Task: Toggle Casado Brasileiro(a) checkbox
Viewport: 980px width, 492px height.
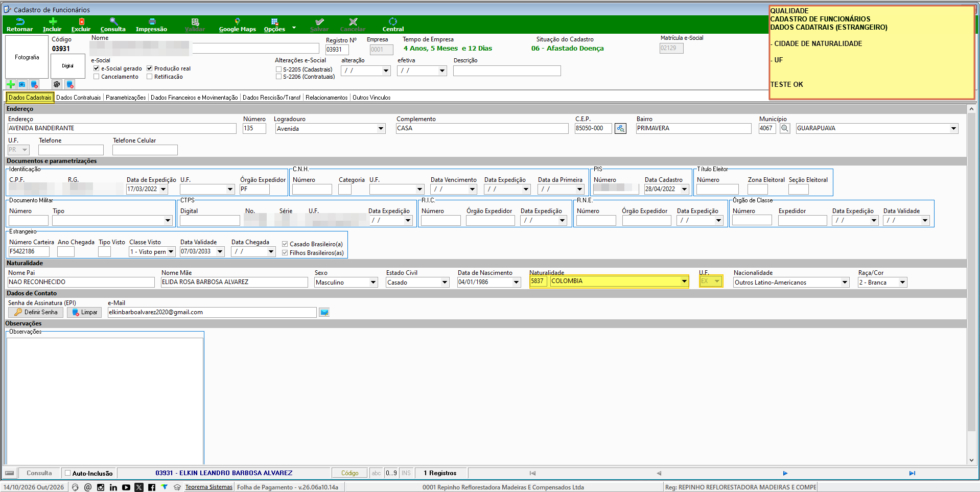Action: click(x=285, y=244)
